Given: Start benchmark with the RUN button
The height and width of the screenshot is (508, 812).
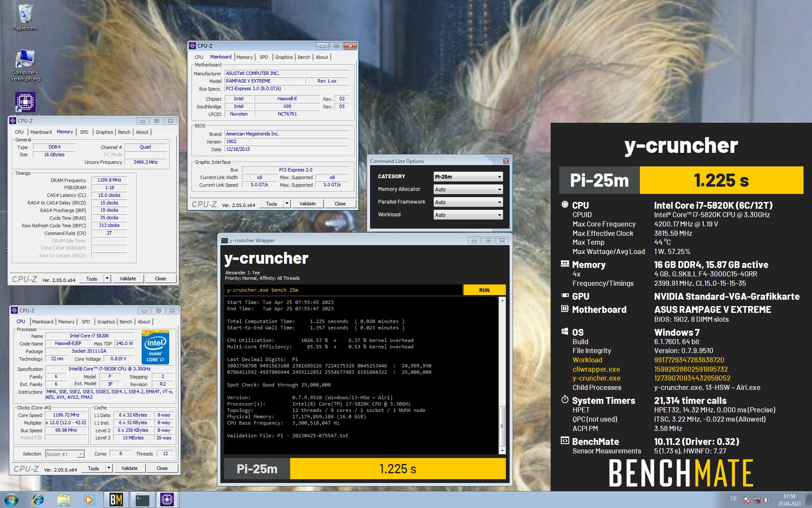Looking at the screenshot, I should 484,290.
